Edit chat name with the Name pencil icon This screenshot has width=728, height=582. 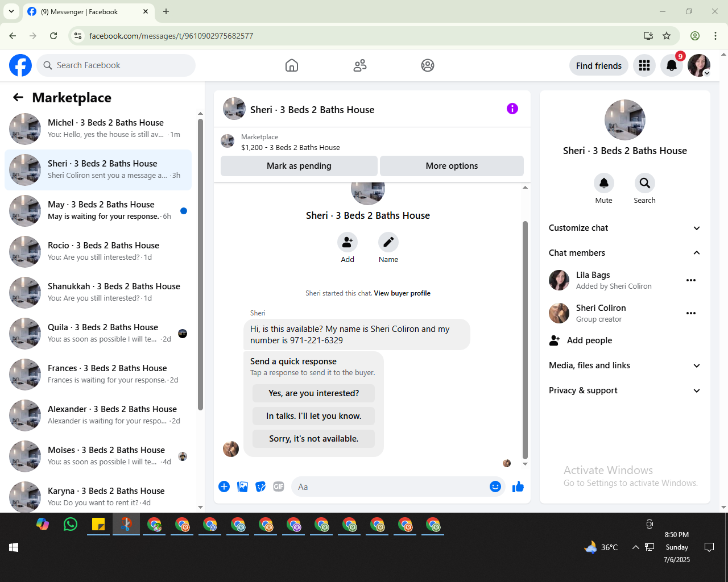[x=388, y=242]
